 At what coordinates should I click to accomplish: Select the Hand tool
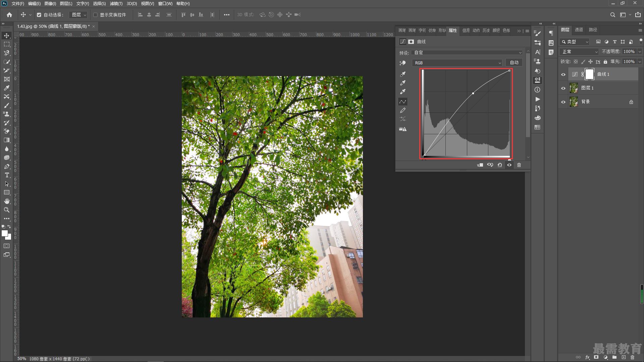[x=7, y=201]
